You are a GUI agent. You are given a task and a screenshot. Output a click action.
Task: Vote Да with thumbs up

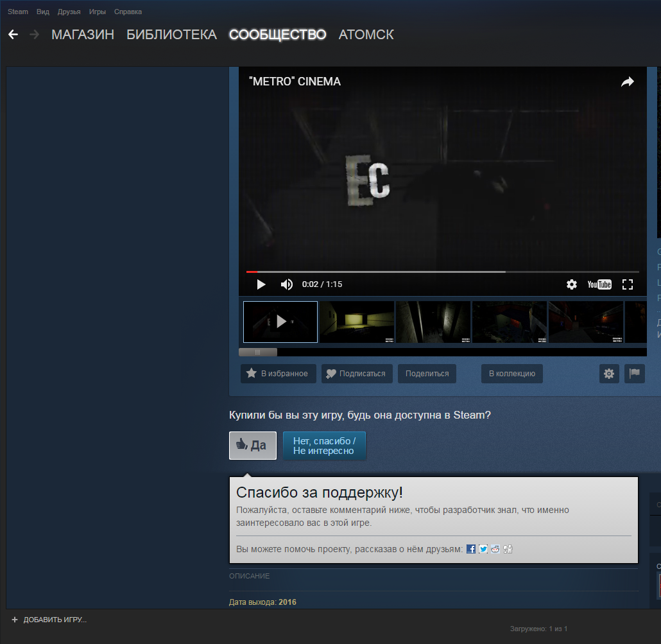[252, 446]
